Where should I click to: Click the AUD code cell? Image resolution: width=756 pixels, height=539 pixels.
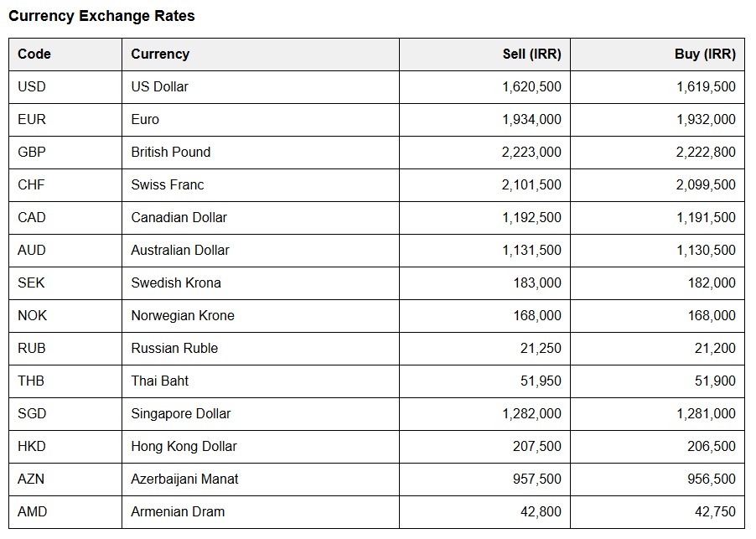[x=32, y=251]
